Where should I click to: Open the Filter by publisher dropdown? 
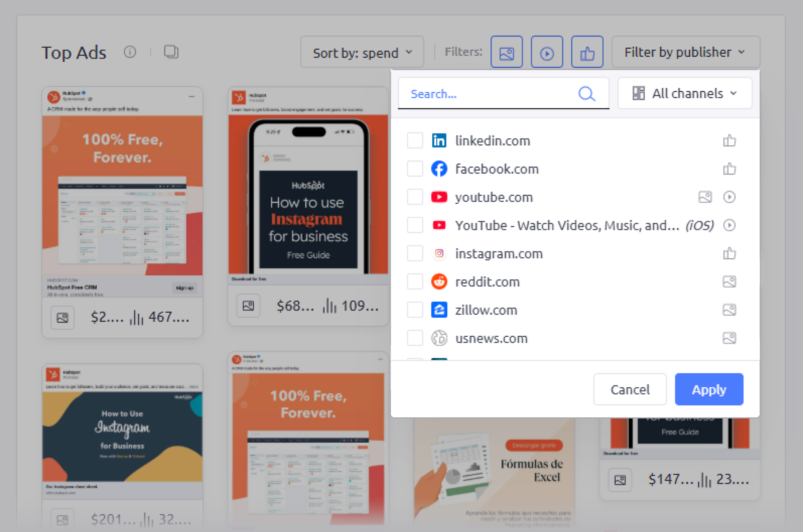coord(686,52)
